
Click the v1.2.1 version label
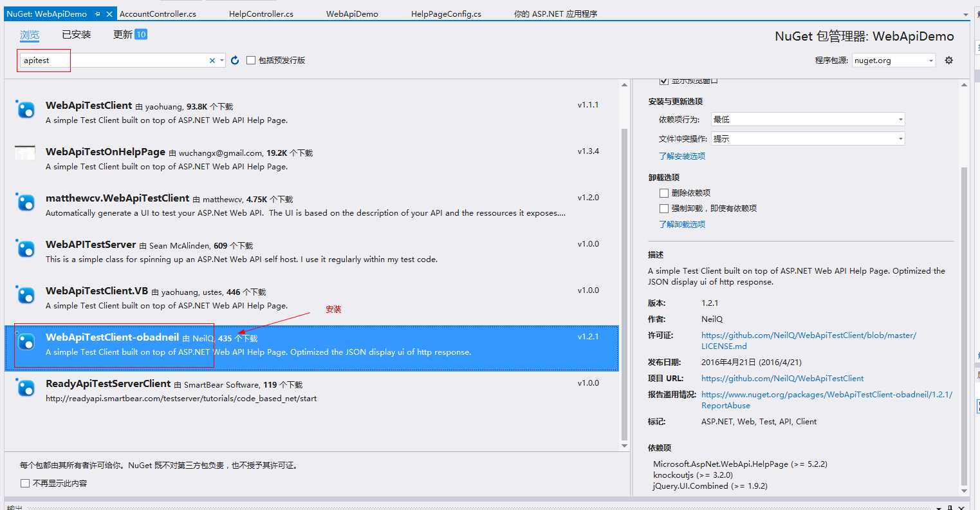pyautogui.click(x=588, y=337)
